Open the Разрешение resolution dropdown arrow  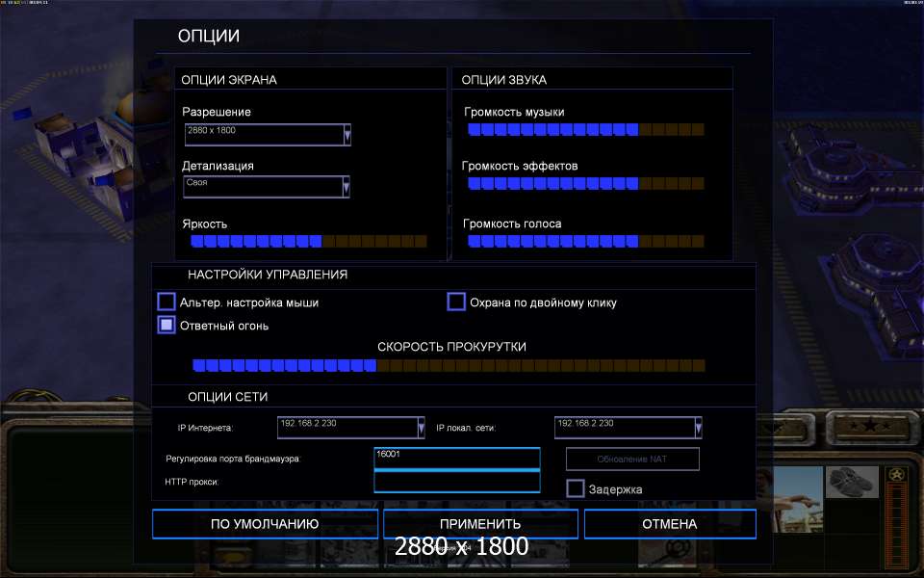pos(347,135)
